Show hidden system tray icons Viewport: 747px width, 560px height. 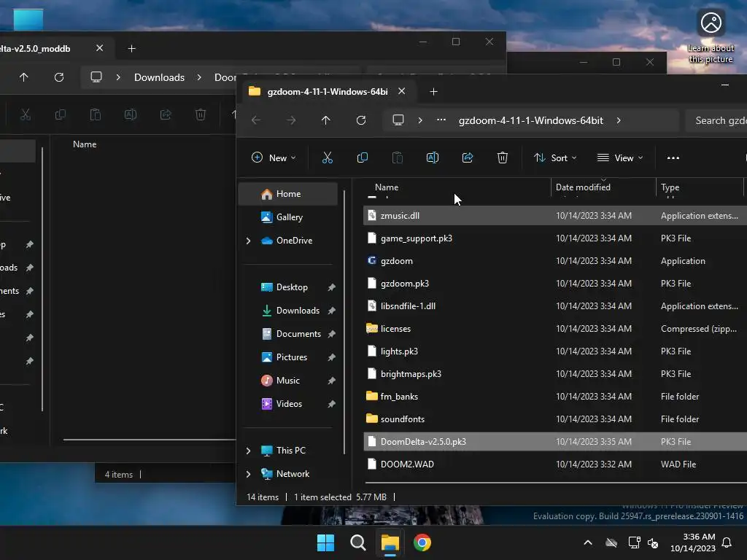(x=588, y=542)
